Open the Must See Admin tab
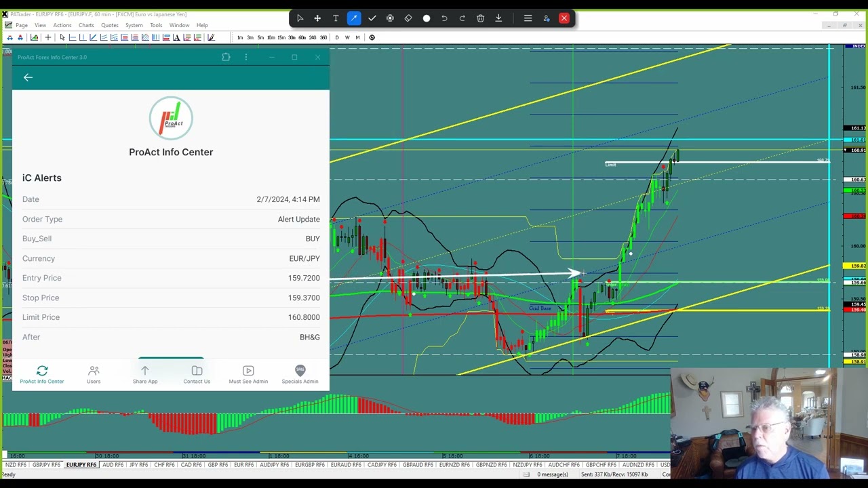Screen dimensions: 868x488 (248, 374)
